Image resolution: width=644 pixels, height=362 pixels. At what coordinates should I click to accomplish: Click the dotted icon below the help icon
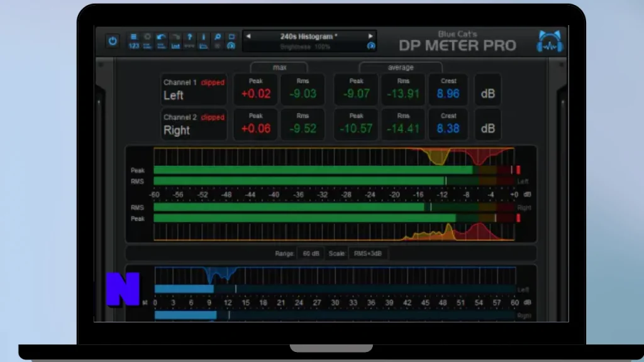coord(189,46)
